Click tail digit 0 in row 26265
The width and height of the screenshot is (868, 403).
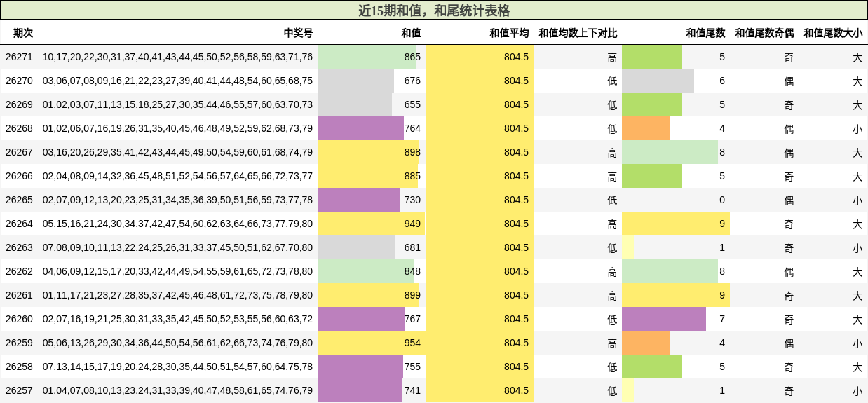pyautogui.click(x=676, y=200)
